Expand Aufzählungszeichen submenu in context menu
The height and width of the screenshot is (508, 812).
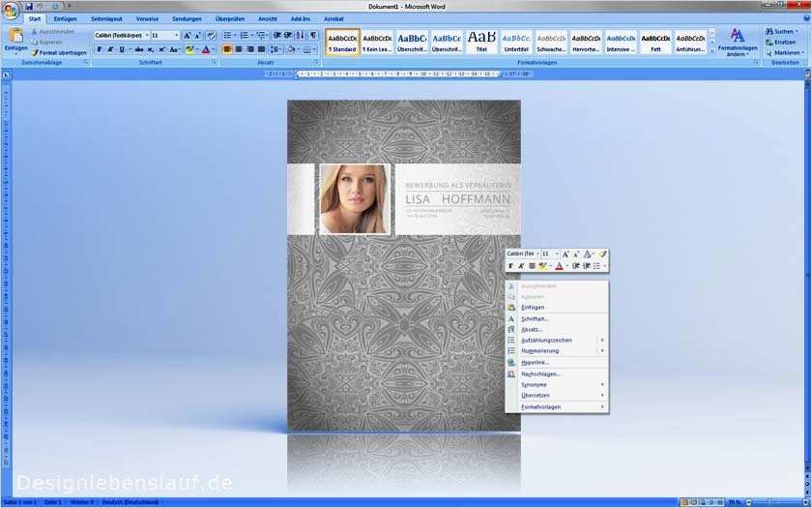[x=601, y=340]
